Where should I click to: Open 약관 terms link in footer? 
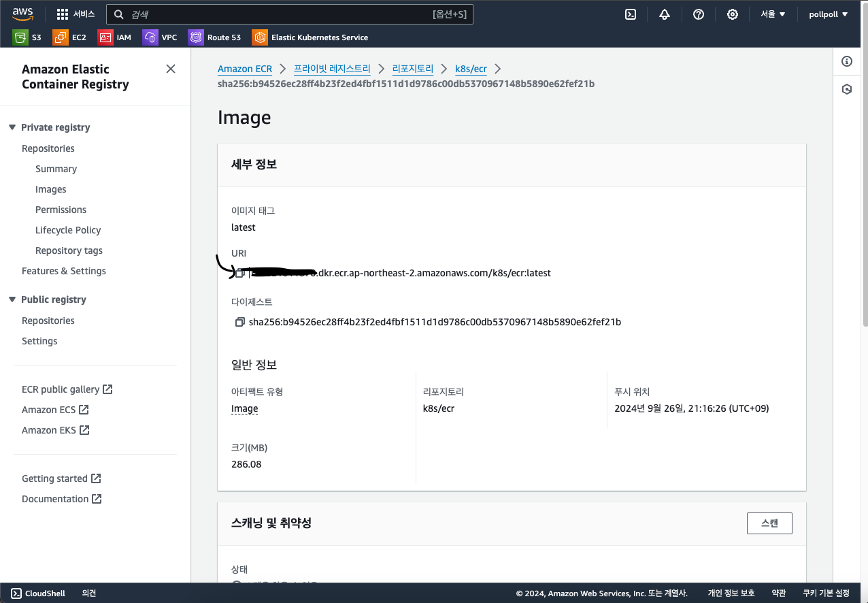point(779,593)
